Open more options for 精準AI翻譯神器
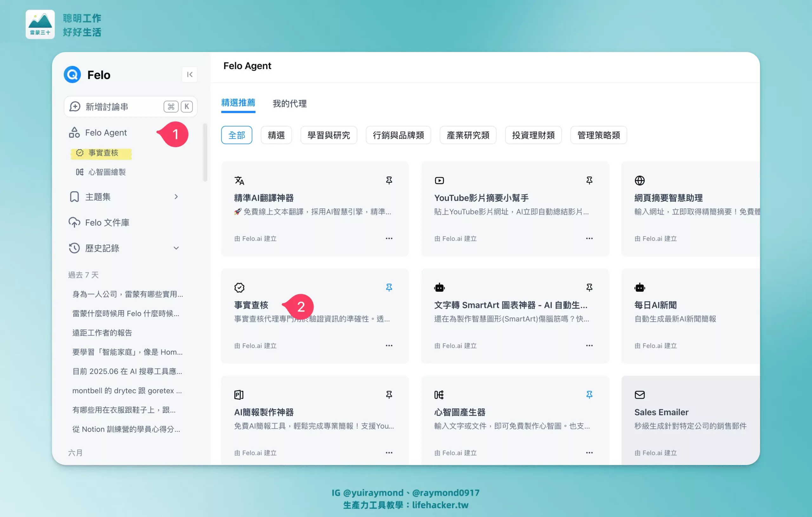Image resolution: width=812 pixels, height=517 pixels. [389, 239]
